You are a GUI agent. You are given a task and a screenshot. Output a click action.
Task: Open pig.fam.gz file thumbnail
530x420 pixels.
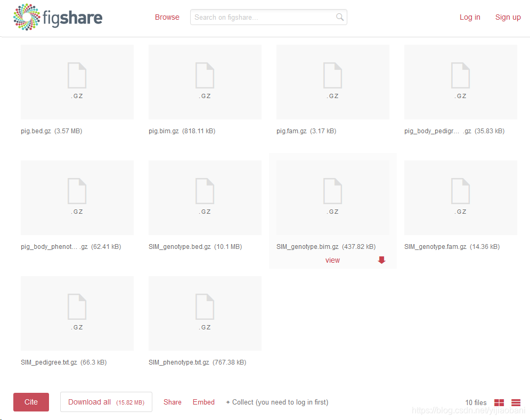[332, 82]
